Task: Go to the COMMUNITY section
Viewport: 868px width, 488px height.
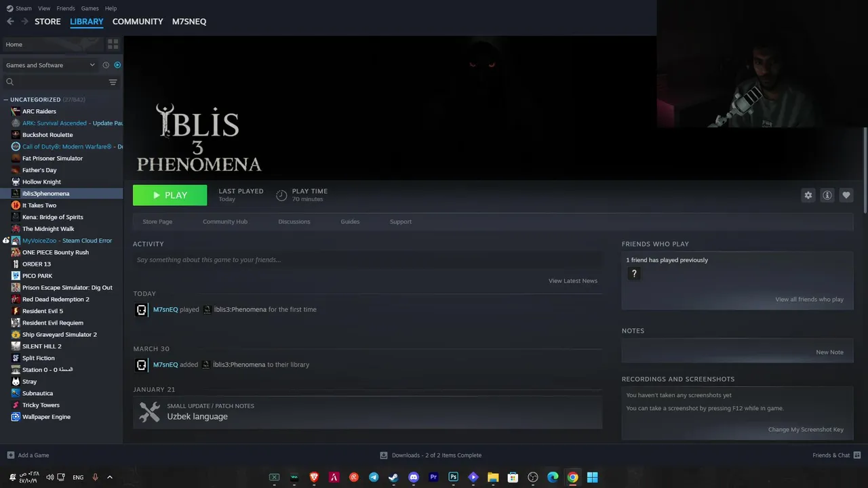Action: click(x=138, y=22)
